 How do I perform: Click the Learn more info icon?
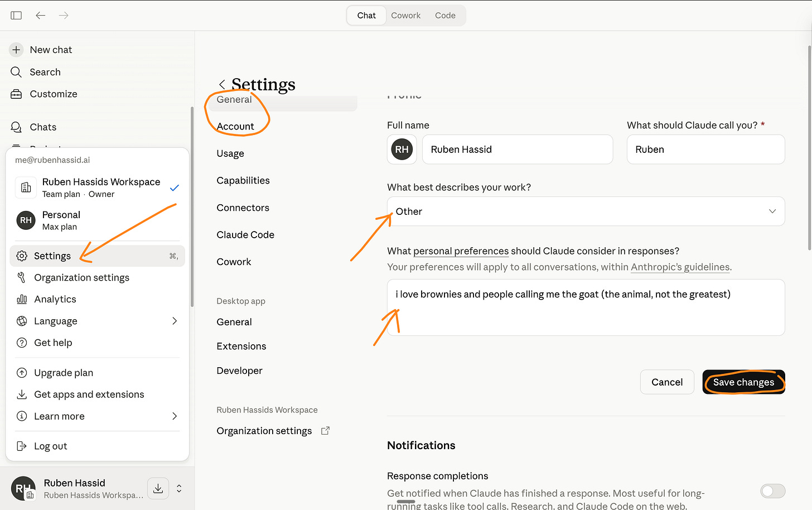point(22,416)
